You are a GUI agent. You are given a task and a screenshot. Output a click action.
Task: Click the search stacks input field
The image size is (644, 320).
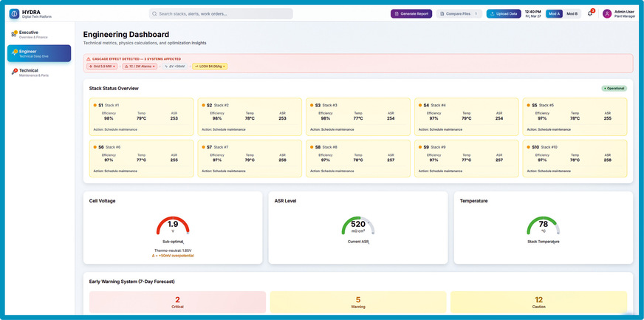click(x=221, y=14)
